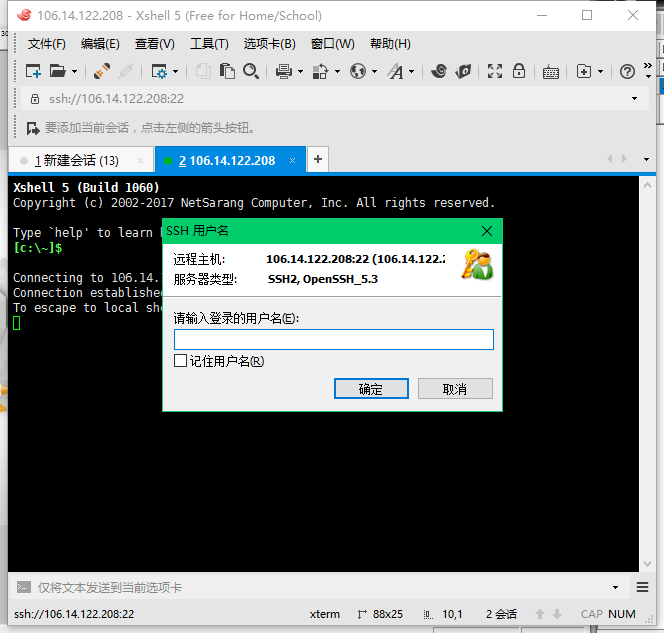Close the 新建会话 (13) tab
Screen dimensions: 664x633
(x=140, y=160)
